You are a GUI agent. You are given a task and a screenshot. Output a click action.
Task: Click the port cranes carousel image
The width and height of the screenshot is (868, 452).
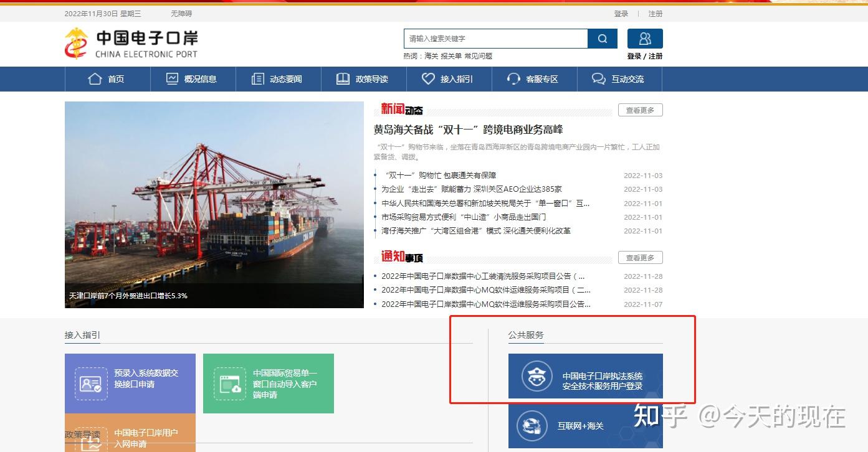(x=214, y=204)
